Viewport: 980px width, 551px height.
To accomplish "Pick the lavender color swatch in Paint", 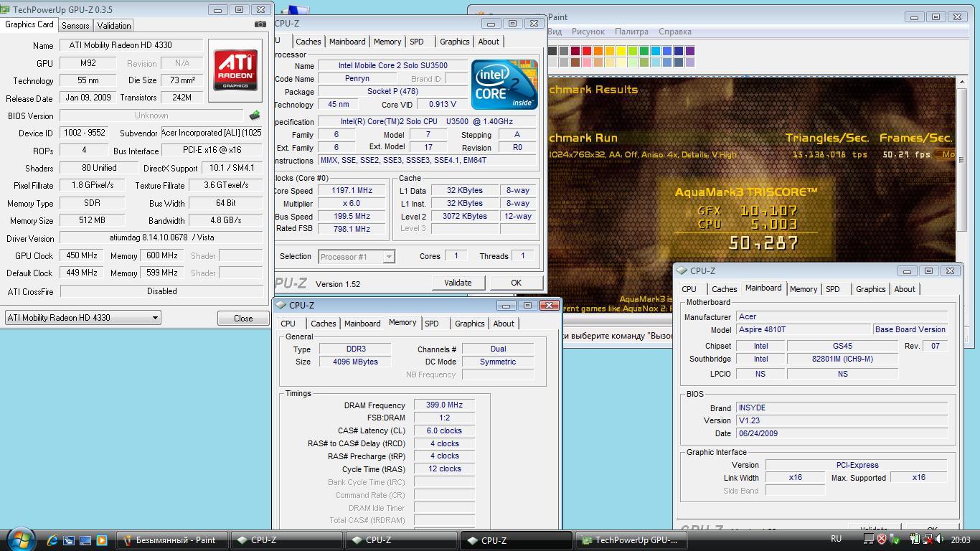I will [x=690, y=62].
